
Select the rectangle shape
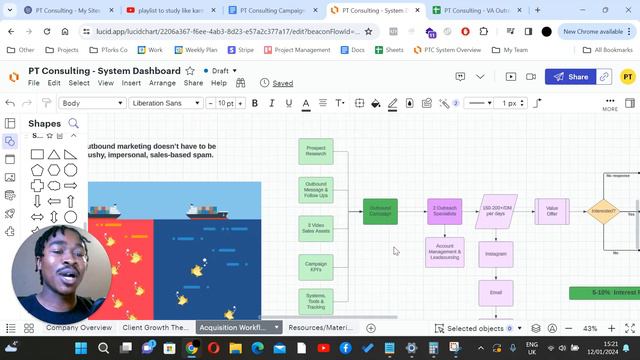[x=37, y=154]
